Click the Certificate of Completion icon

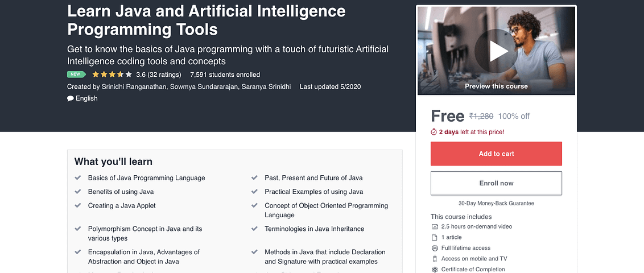[x=435, y=270]
